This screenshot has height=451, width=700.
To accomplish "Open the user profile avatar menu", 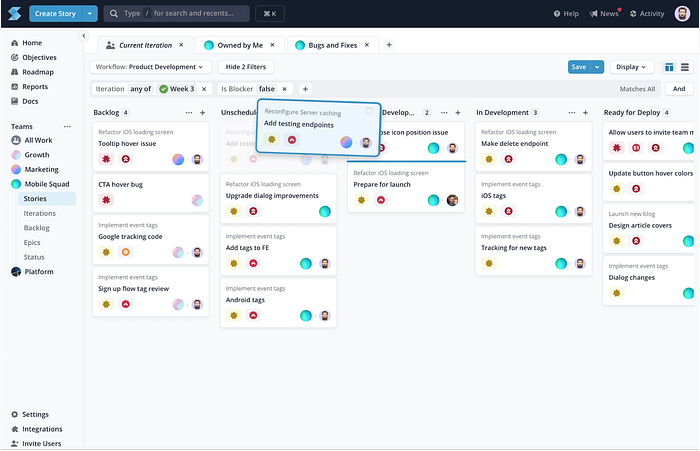I will [x=682, y=13].
